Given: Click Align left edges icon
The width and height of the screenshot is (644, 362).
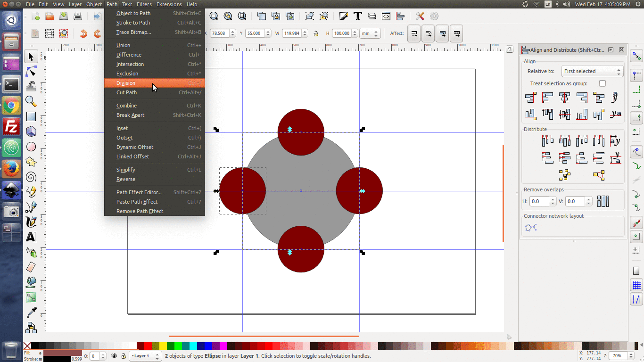Looking at the screenshot, I should click(547, 98).
